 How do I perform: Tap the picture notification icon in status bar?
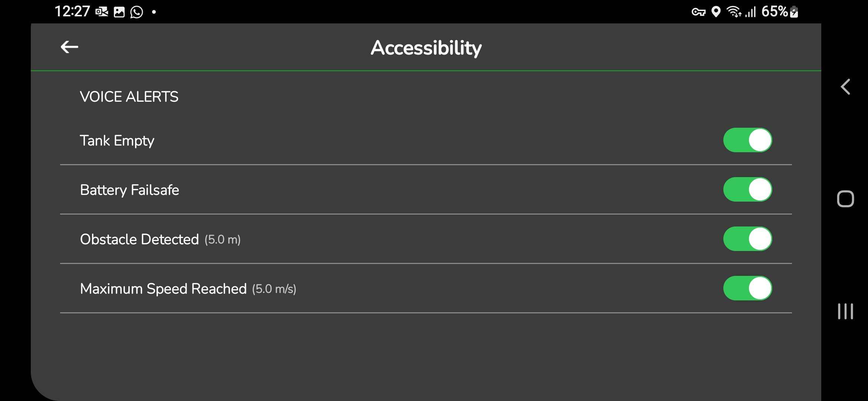tap(119, 12)
